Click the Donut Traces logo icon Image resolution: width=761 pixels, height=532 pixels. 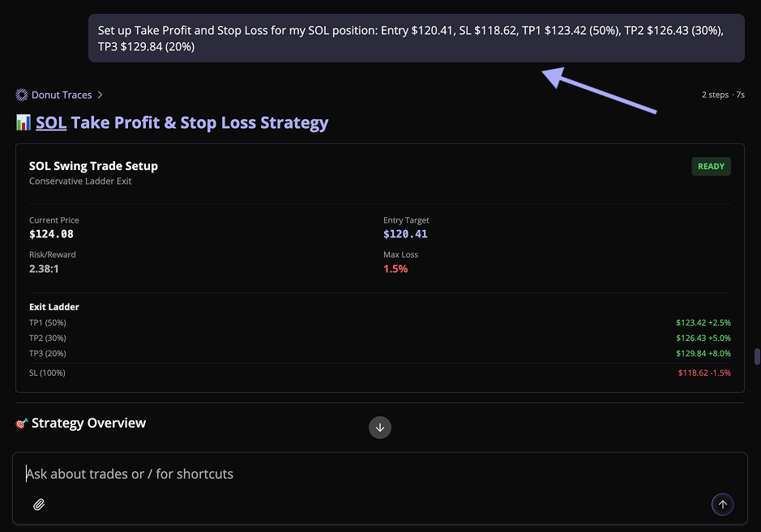coord(22,95)
